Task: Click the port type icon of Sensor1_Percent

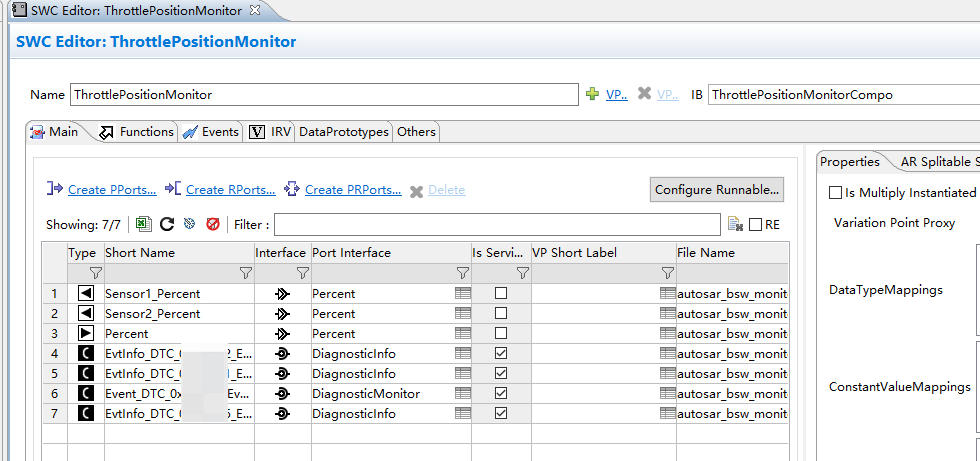Action: tap(86, 293)
